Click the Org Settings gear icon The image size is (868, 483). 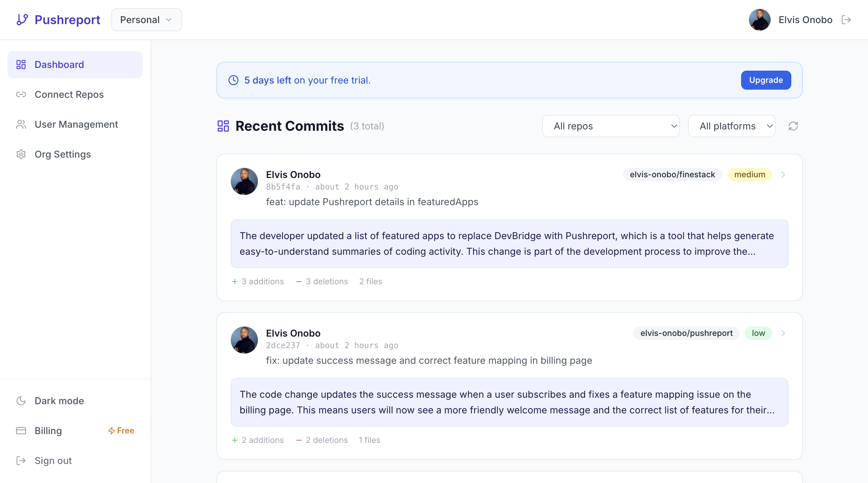coord(21,154)
